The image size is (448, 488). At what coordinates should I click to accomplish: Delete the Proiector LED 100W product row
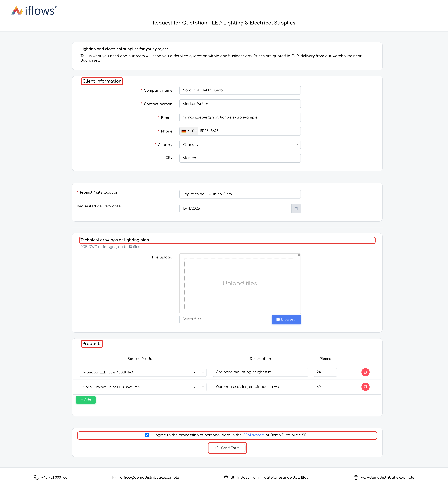[x=365, y=372]
